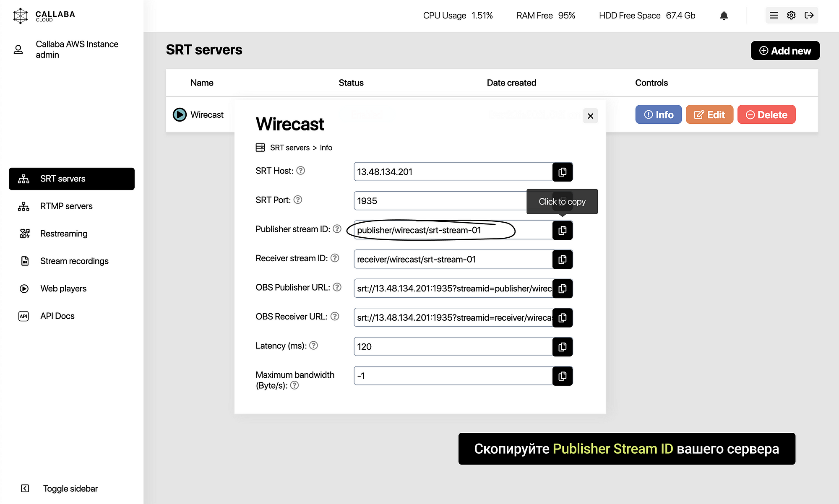Open the settings gear icon

click(x=791, y=16)
